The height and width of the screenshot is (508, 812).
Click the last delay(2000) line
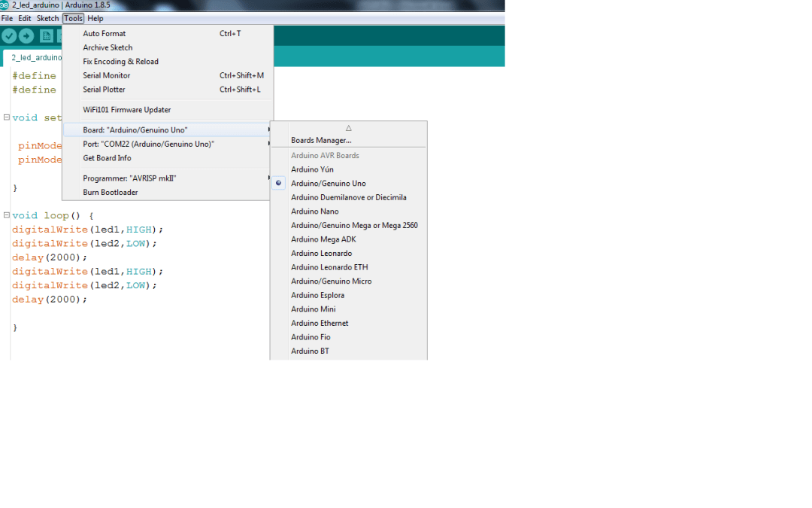point(50,299)
